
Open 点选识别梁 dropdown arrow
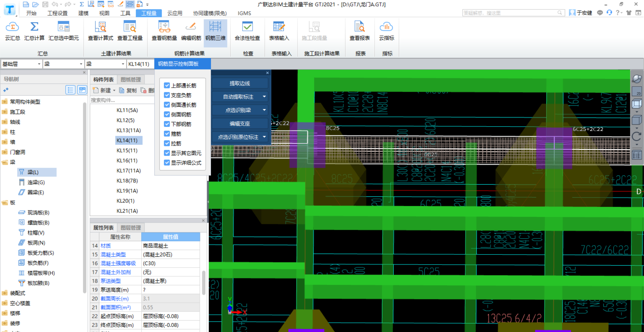coord(264,110)
